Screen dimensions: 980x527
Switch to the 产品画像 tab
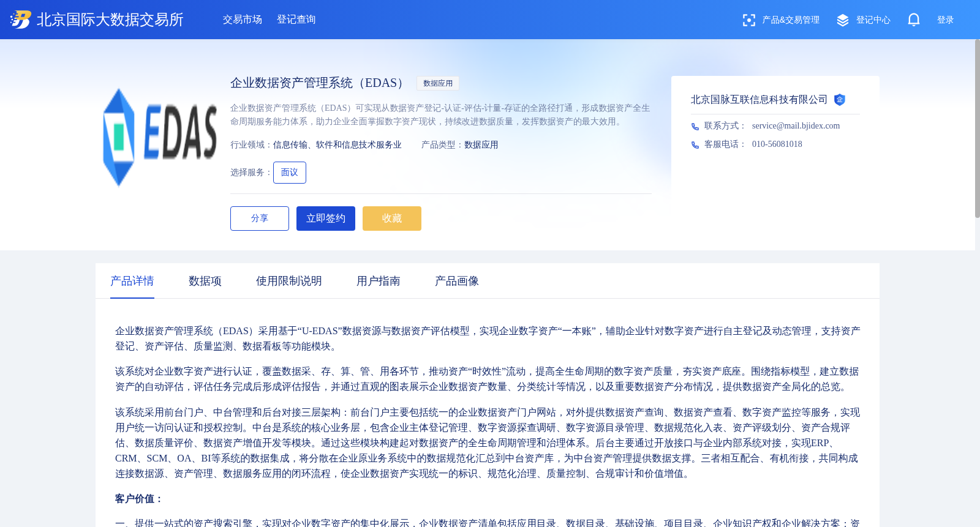pos(457,281)
